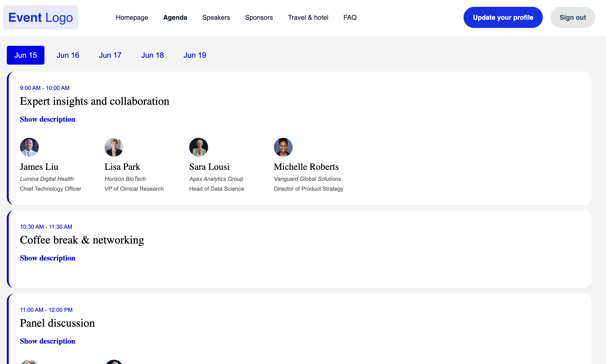The width and height of the screenshot is (606, 364).
Task: Click Lisa Park's profile photo
Action: pos(114,147)
